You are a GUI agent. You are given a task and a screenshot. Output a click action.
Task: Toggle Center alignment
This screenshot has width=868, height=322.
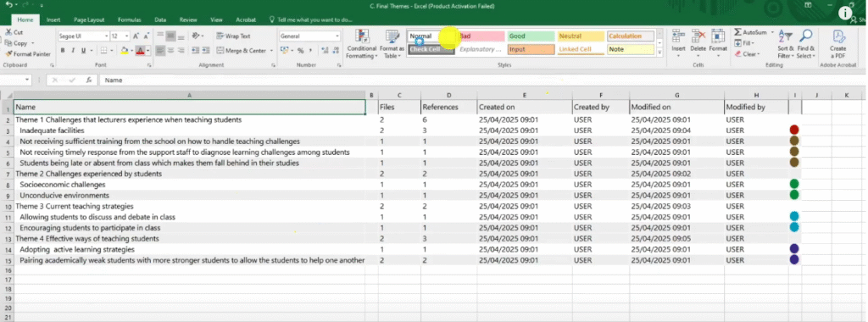click(171, 50)
